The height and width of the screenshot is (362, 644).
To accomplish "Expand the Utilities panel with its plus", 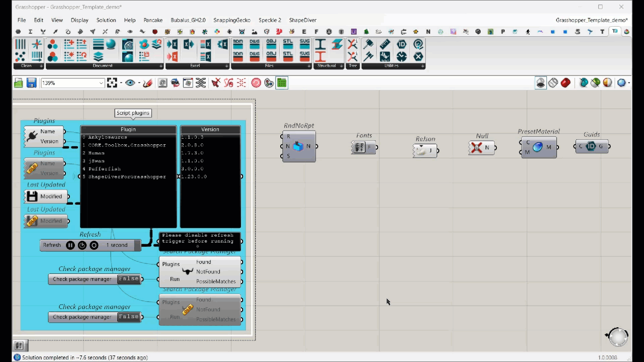I will [423, 66].
